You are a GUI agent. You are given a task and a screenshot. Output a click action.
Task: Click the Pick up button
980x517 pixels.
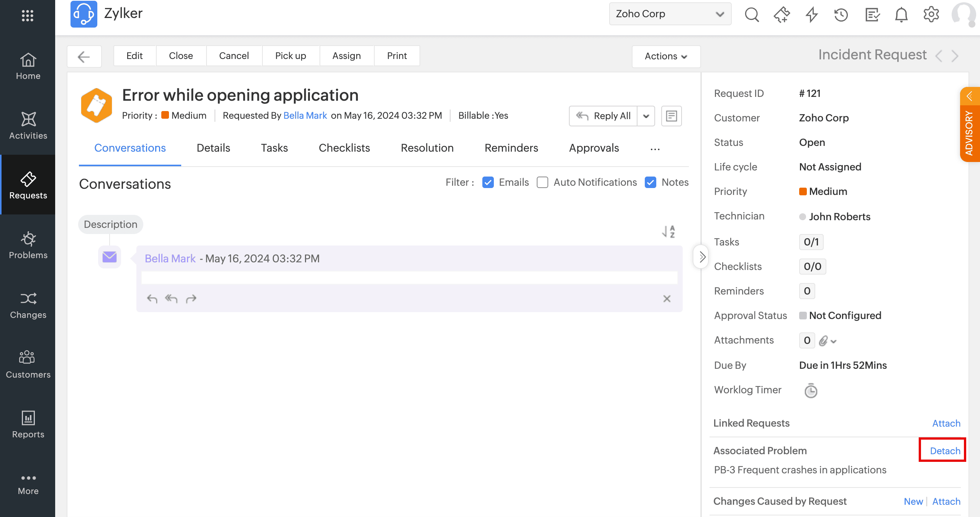pos(290,56)
